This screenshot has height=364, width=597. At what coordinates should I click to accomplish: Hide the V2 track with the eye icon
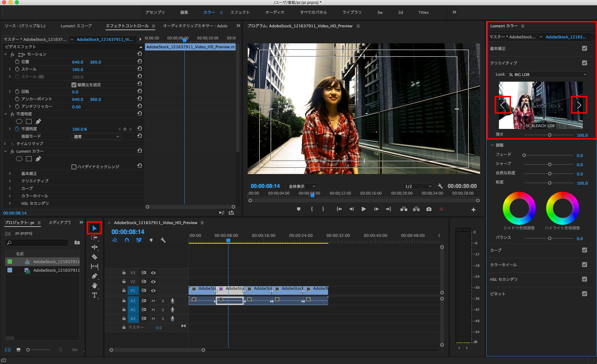pyautogui.click(x=153, y=282)
